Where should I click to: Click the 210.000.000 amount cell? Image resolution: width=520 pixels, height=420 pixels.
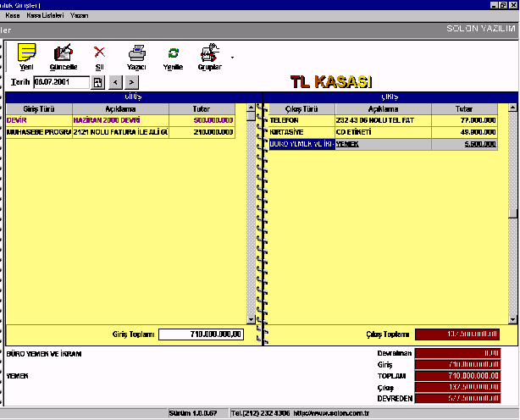(x=202, y=132)
